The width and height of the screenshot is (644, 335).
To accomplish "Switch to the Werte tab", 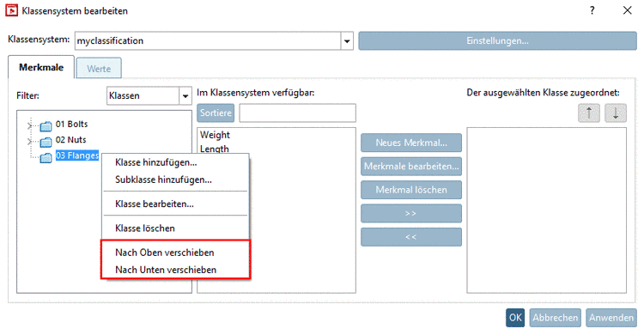I will tap(99, 69).
